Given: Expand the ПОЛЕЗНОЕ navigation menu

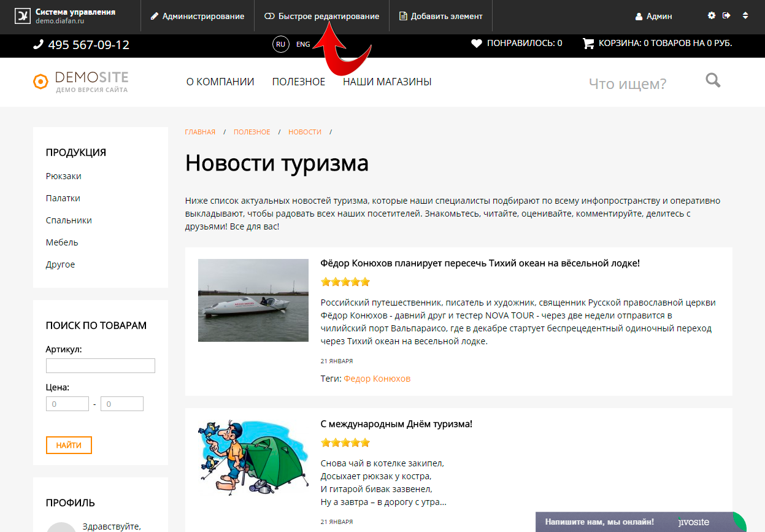Looking at the screenshot, I should click(x=299, y=82).
